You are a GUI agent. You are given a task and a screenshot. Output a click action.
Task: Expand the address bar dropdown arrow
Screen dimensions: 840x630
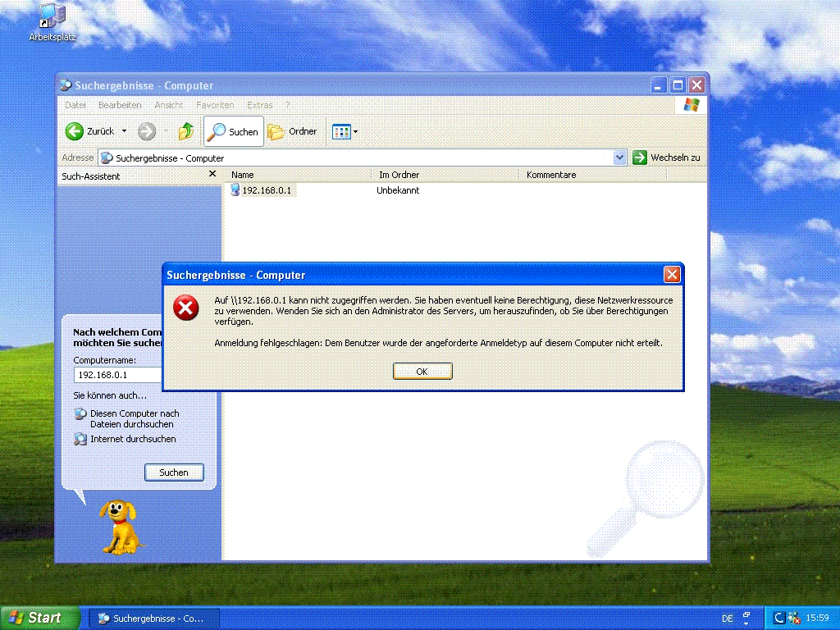tap(619, 157)
